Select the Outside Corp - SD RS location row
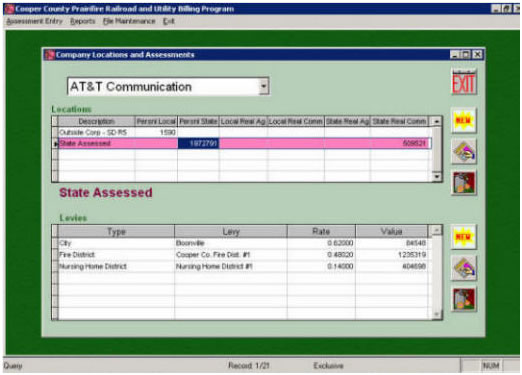522x375 pixels. (244, 132)
